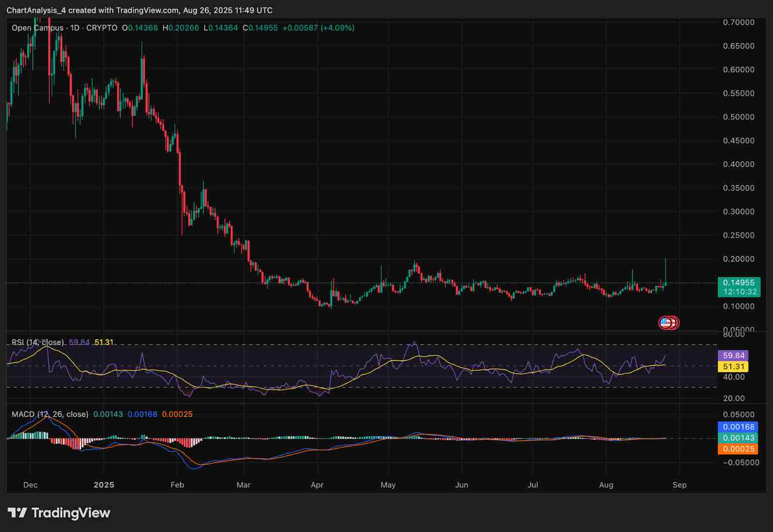Click the Apr label on time axis
Screen dimensions: 773x532
317,485
